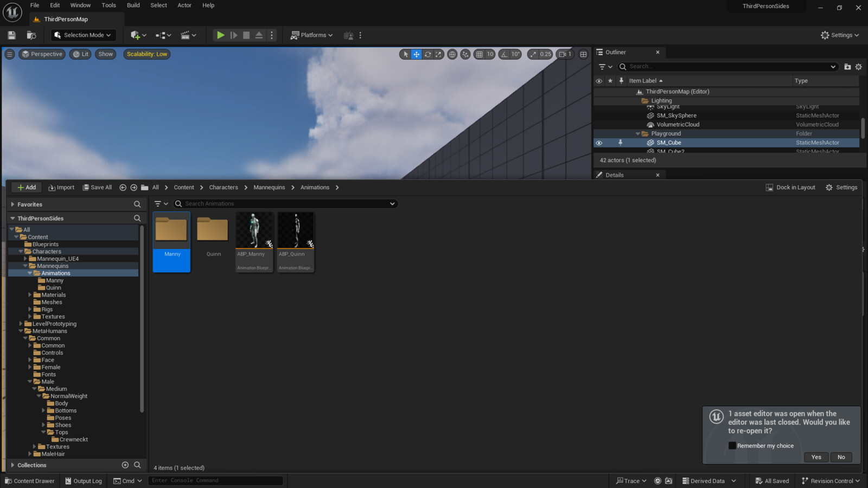Click the Outliner filter dropdown icon
868x488 pixels.
(x=605, y=67)
